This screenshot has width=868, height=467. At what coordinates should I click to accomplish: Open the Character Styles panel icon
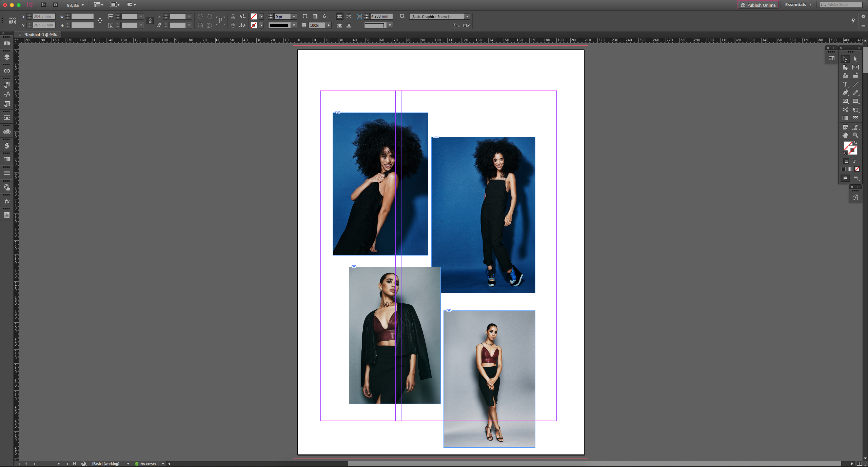pyautogui.click(x=7, y=95)
